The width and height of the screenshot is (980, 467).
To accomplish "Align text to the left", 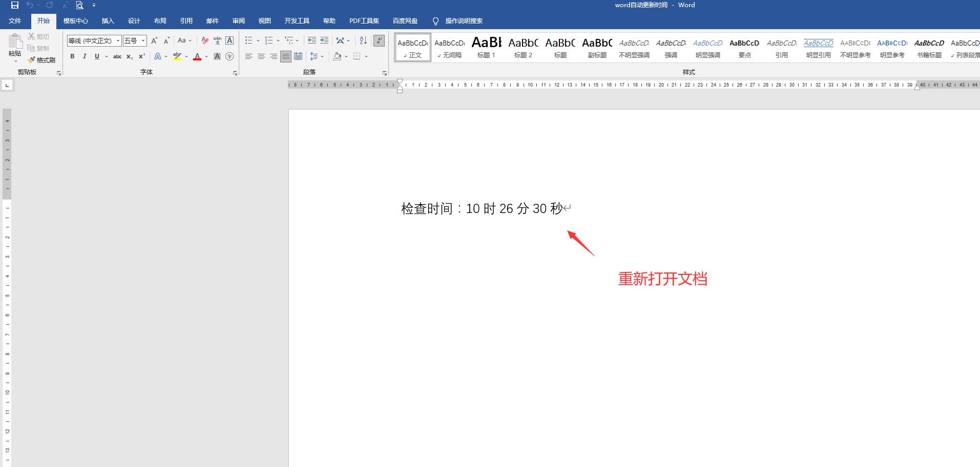I will (x=248, y=56).
